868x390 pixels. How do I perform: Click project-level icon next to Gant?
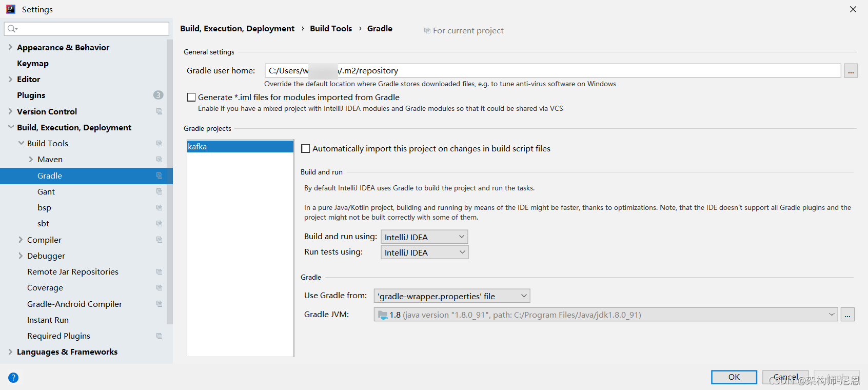coord(159,191)
